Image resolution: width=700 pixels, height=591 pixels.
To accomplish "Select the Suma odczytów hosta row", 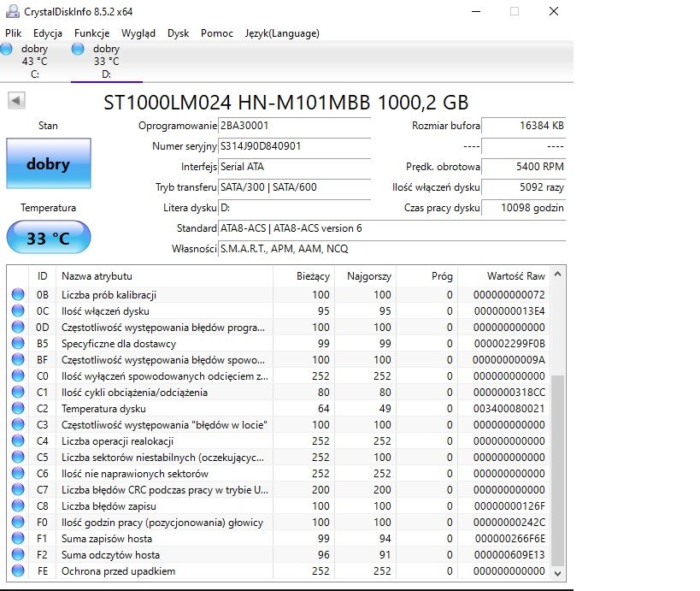I will (279, 554).
